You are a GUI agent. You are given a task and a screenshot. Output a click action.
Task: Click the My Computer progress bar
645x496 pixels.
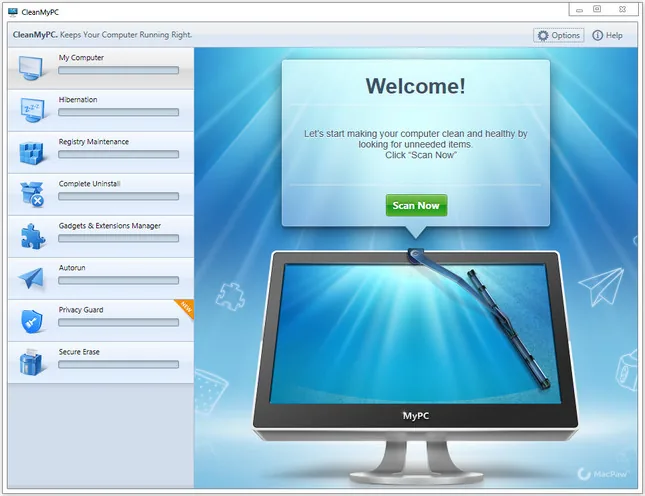118,70
